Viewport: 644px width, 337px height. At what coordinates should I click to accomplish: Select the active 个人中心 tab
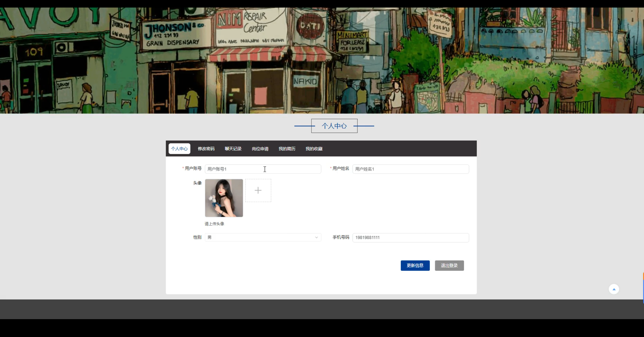tap(179, 149)
